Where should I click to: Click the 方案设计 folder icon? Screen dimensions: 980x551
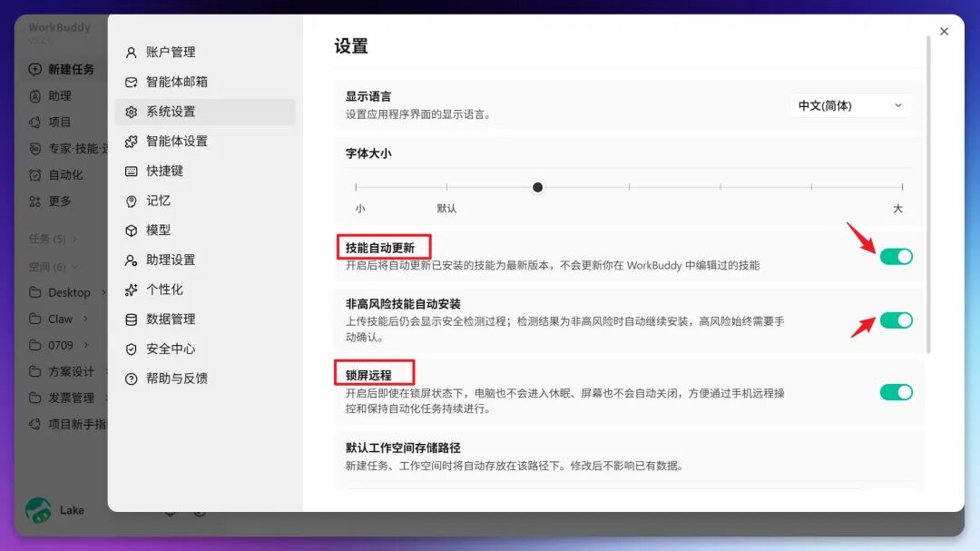[35, 371]
